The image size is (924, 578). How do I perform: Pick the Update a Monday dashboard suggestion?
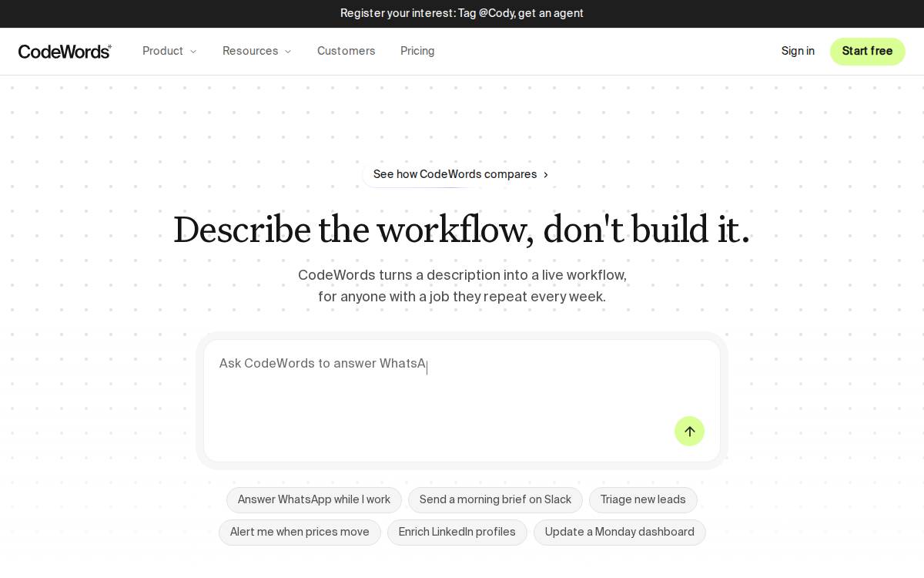click(x=620, y=532)
